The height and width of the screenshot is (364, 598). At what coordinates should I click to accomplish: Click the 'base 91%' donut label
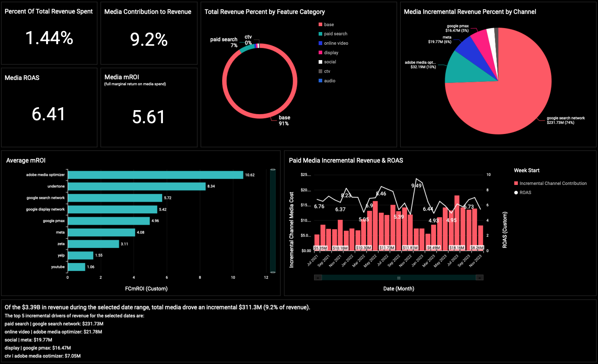[284, 120]
